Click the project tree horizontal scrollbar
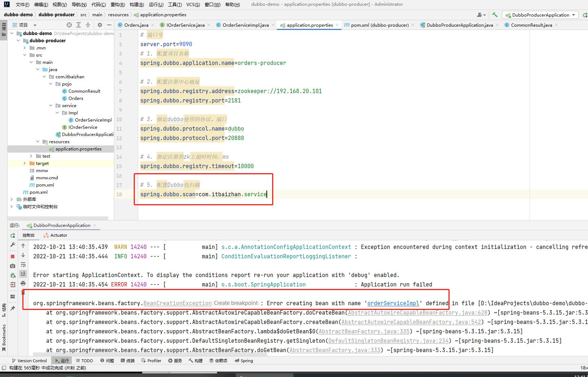Screen dimensions: 588x377 [x=58, y=218]
